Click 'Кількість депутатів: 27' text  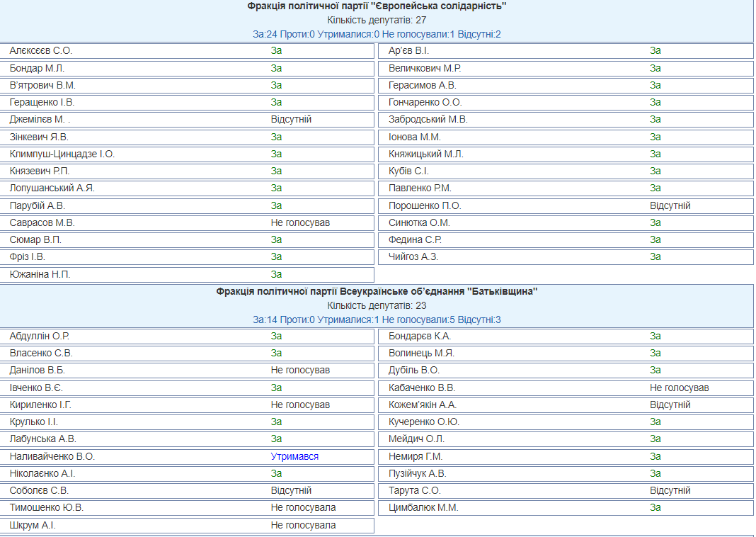377,21
